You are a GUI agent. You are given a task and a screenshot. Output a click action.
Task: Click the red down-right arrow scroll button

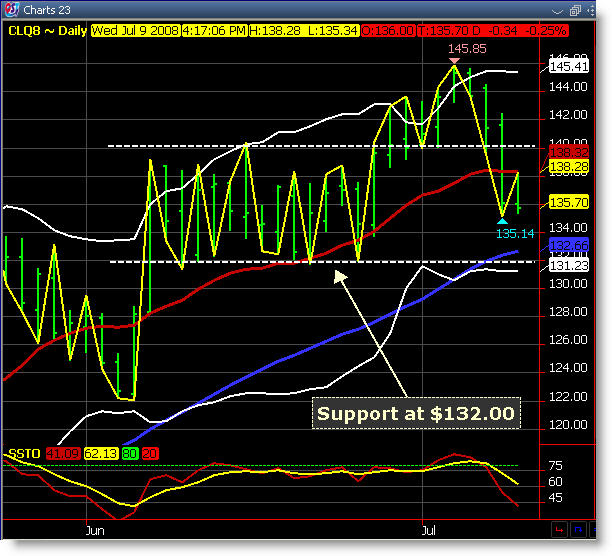(x=559, y=530)
